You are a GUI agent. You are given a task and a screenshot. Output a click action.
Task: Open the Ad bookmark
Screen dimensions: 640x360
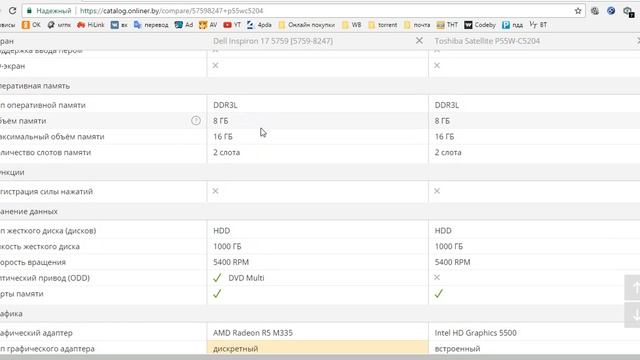(x=184, y=25)
